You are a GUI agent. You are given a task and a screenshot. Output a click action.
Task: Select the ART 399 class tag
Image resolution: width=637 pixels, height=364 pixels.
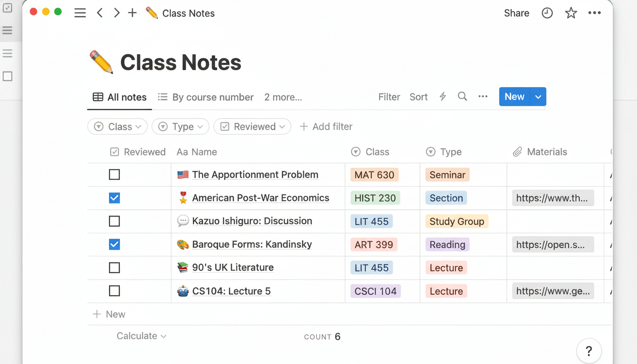(x=374, y=244)
